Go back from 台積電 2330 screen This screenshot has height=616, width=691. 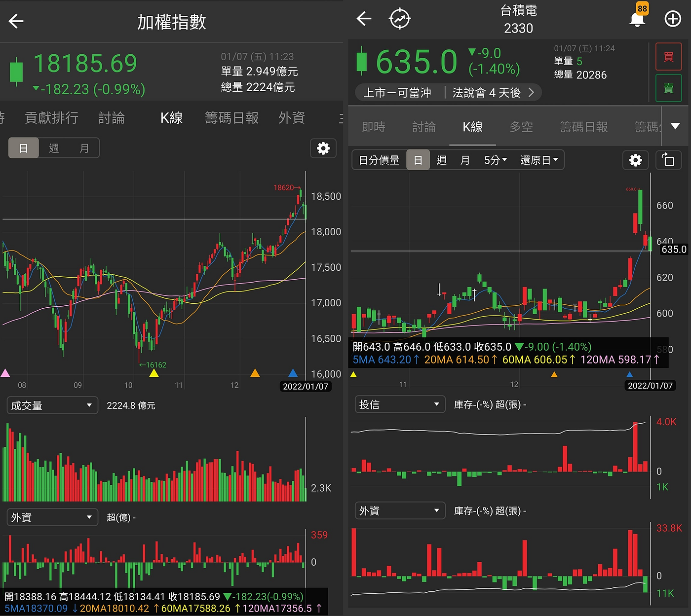click(364, 19)
